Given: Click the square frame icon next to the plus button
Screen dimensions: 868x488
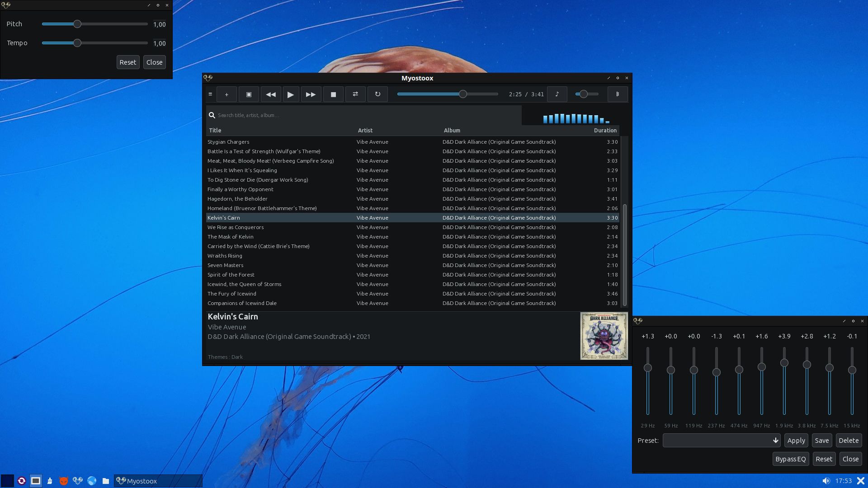Looking at the screenshot, I should click(x=249, y=94).
